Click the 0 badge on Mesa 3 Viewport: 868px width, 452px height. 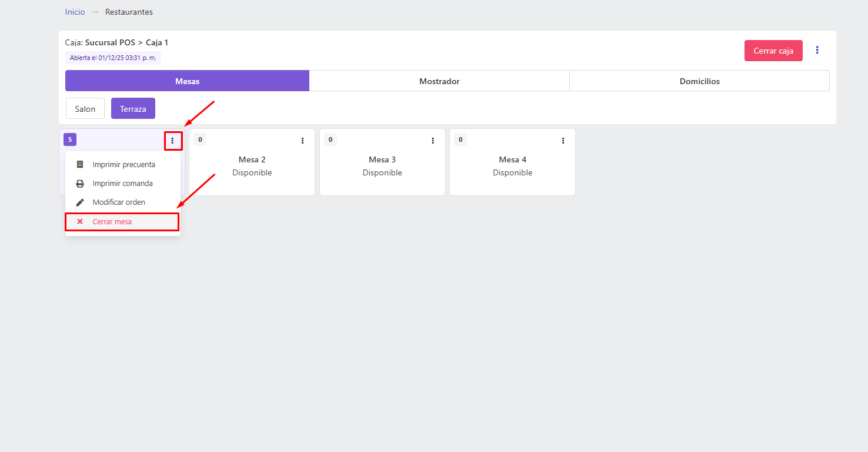pyautogui.click(x=330, y=139)
